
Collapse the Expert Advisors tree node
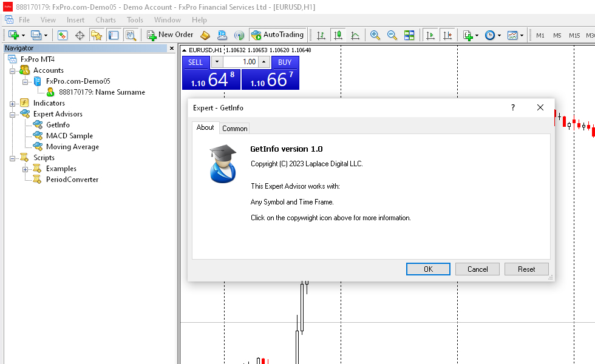point(12,115)
